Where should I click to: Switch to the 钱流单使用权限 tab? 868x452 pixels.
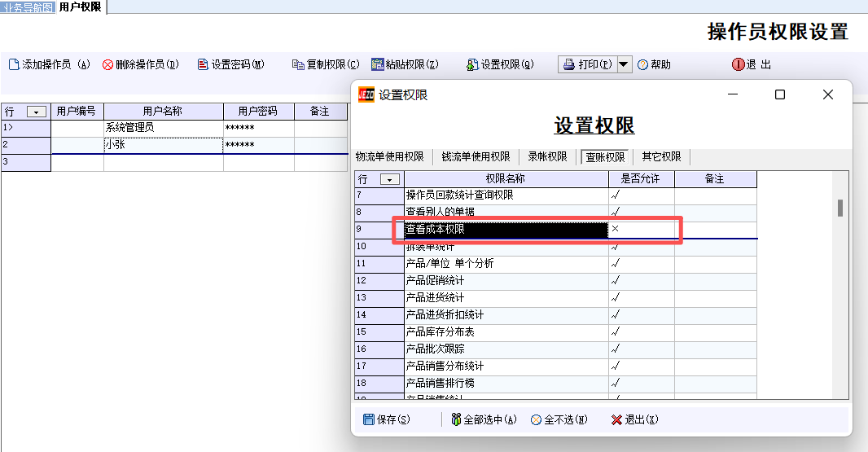[x=476, y=156]
